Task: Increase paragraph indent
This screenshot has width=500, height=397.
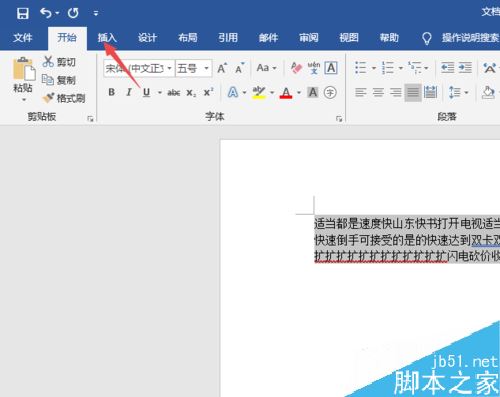Action: [x=465, y=68]
